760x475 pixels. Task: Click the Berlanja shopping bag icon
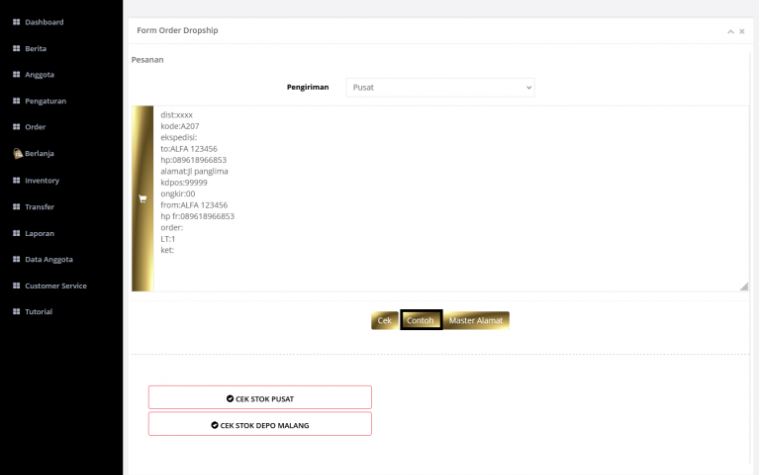pos(17,154)
